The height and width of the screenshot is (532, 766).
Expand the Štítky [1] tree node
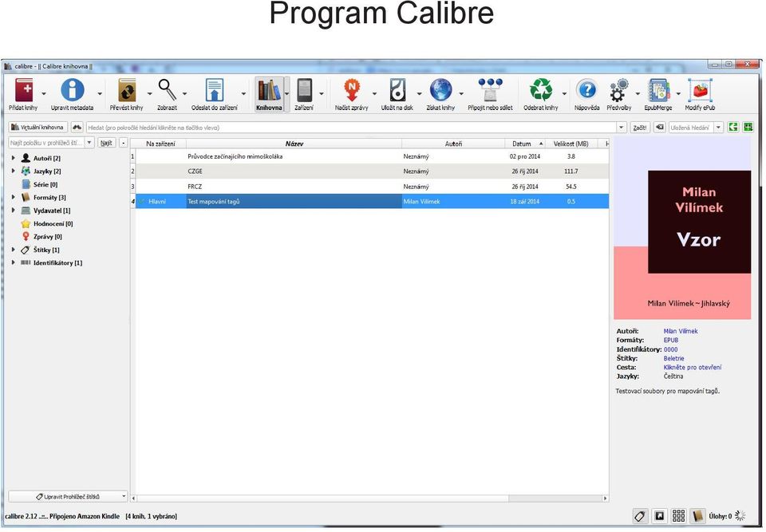pos(14,250)
